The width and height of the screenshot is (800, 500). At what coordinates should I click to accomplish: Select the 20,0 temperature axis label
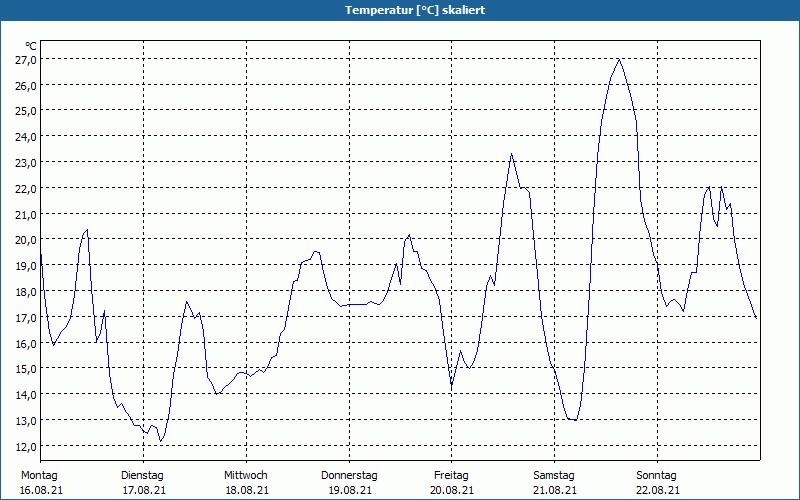click(26, 240)
